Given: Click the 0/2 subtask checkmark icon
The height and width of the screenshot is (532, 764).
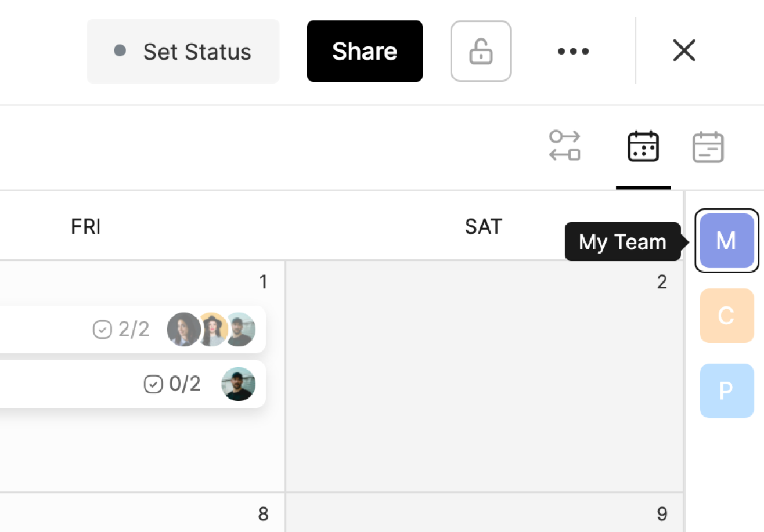Looking at the screenshot, I should pos(153,384).
